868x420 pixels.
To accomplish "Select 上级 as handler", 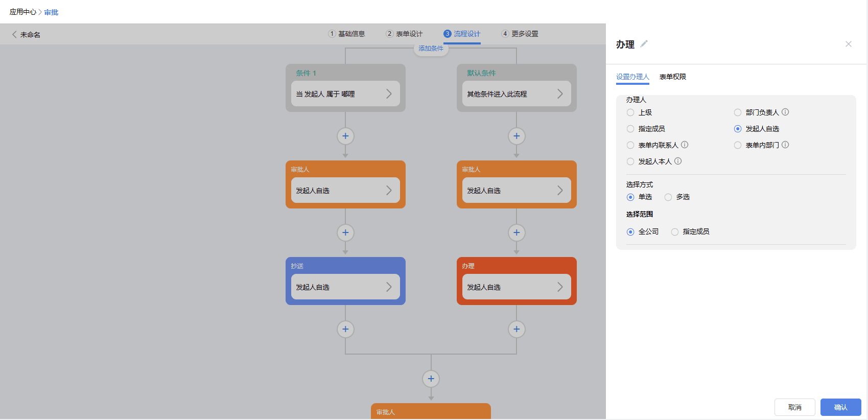I will pos(630,112).
